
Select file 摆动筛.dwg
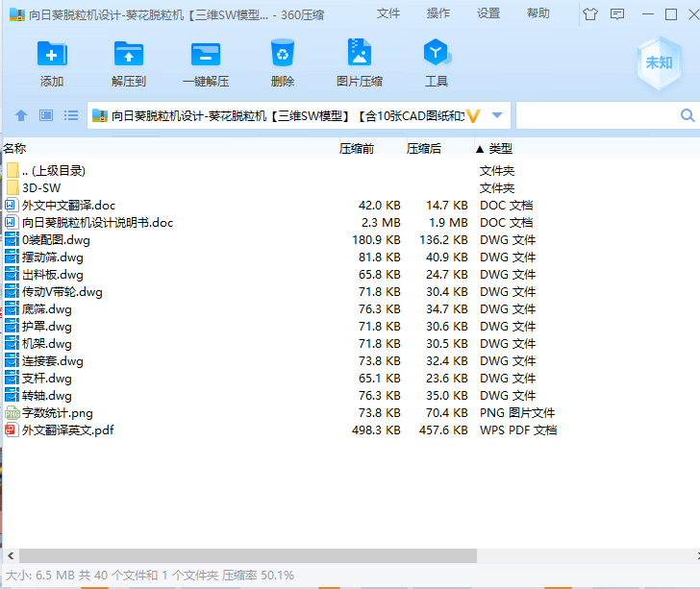pyautogui.click(x=52, y=257)
